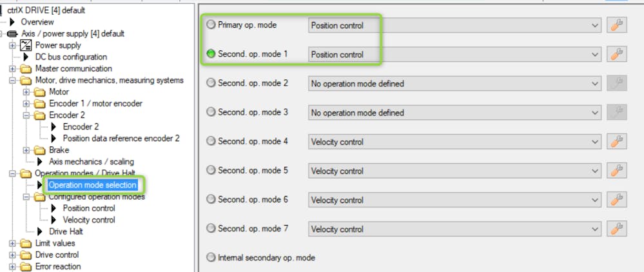Expand the Limit values tree node
644x272 pixels.
(12, 244)
